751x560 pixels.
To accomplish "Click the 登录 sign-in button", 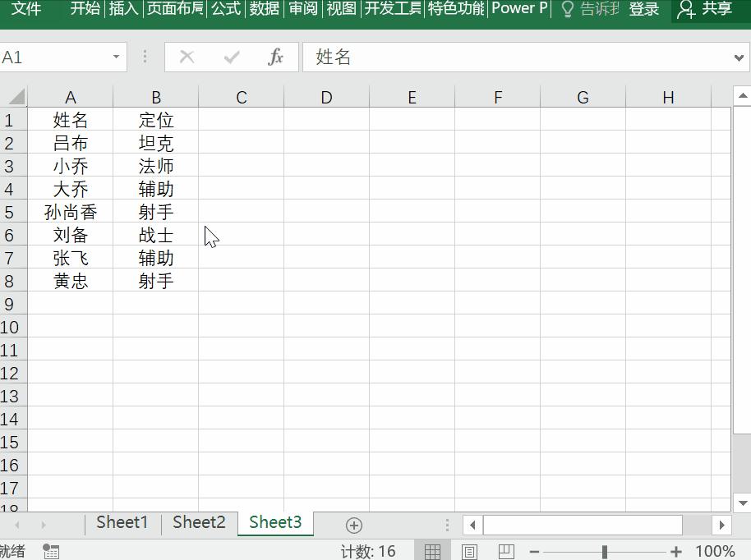I will 643,9.
